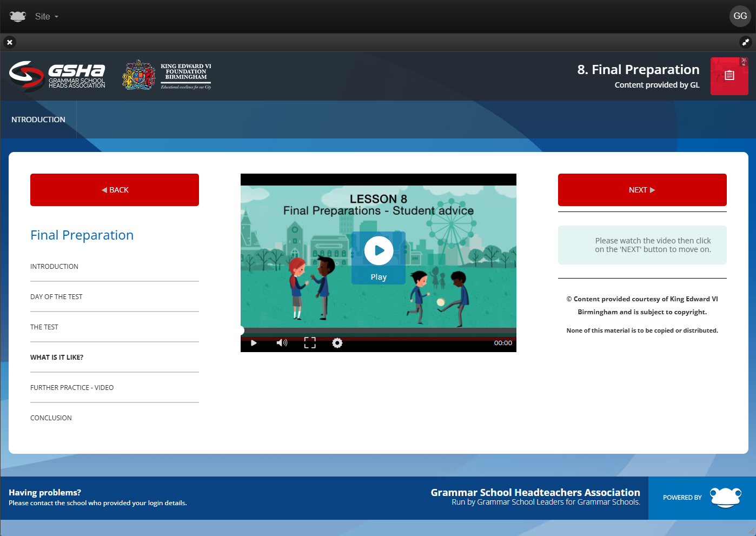Viewport: 756px width, 536px height.
Task: Click the frog icon in the top bar
Action: [17, 16]
